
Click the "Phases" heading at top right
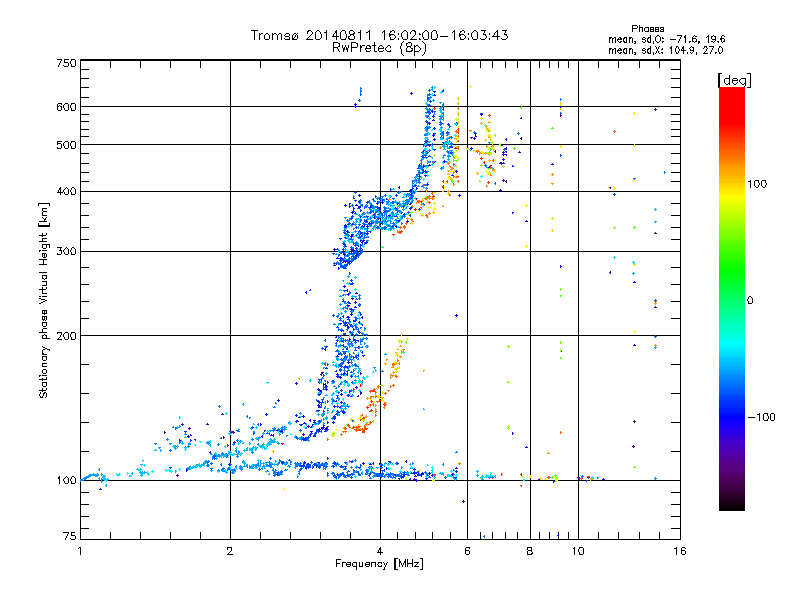tap(647, 29)
